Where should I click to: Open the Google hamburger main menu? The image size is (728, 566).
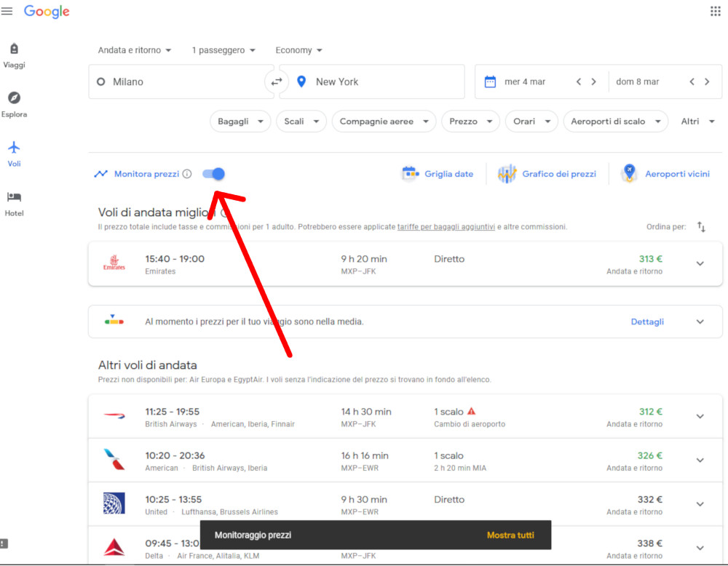pyautogui.click(x=7, y=11)
